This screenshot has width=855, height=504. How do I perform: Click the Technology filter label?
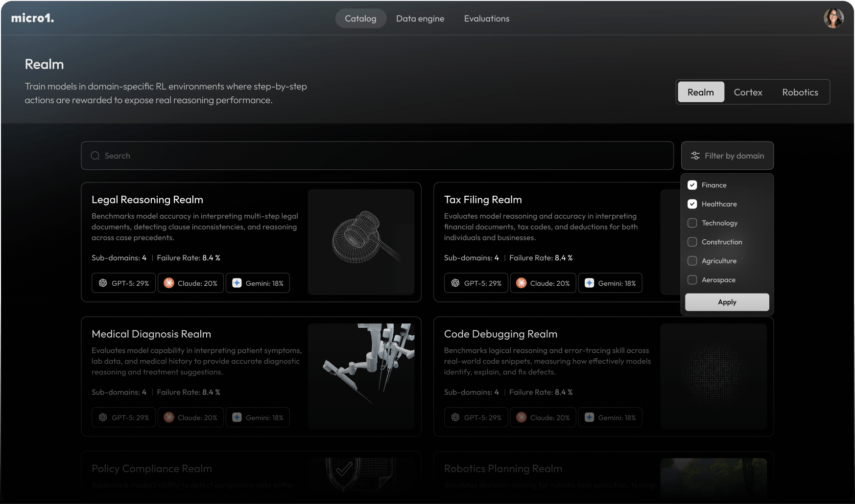[719, 223]
